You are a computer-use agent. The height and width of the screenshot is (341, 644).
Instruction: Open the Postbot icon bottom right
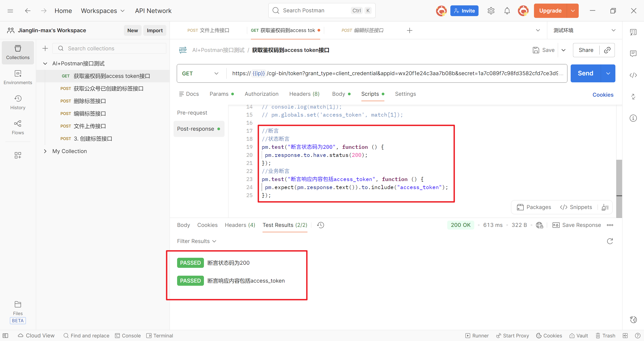(633, 320)
